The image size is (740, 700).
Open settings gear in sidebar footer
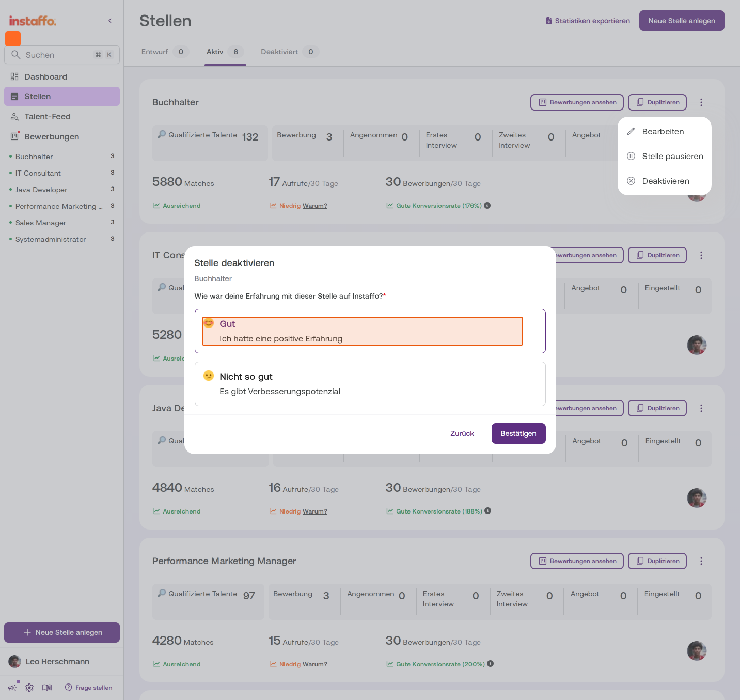29,688
